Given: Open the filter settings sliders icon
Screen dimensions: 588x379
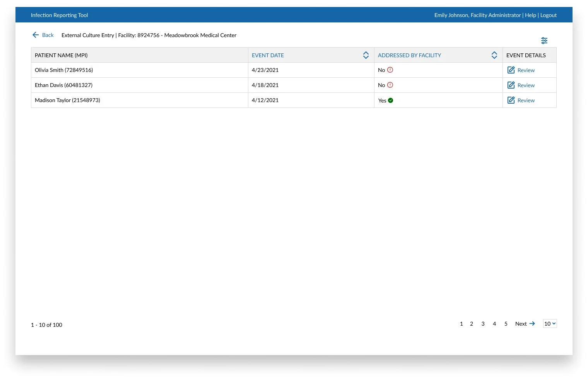Looking at the screenshot, I should coord(544,41).
